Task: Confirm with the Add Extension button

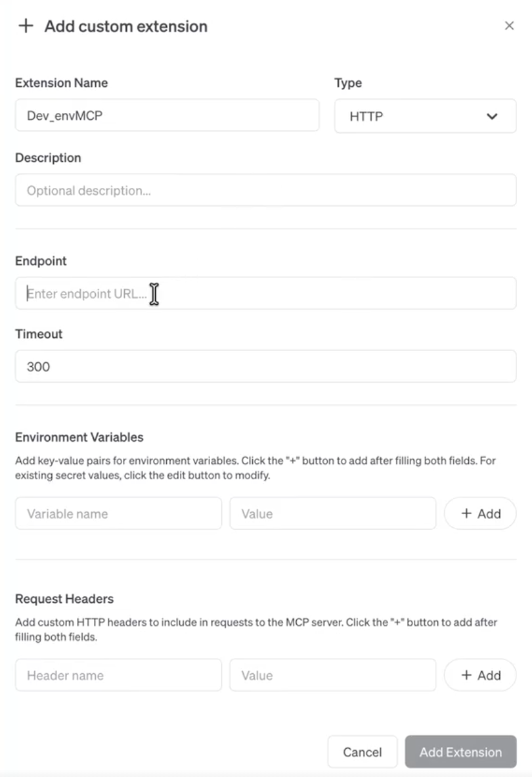Action: pyautogui.click(x=460, y=752)
